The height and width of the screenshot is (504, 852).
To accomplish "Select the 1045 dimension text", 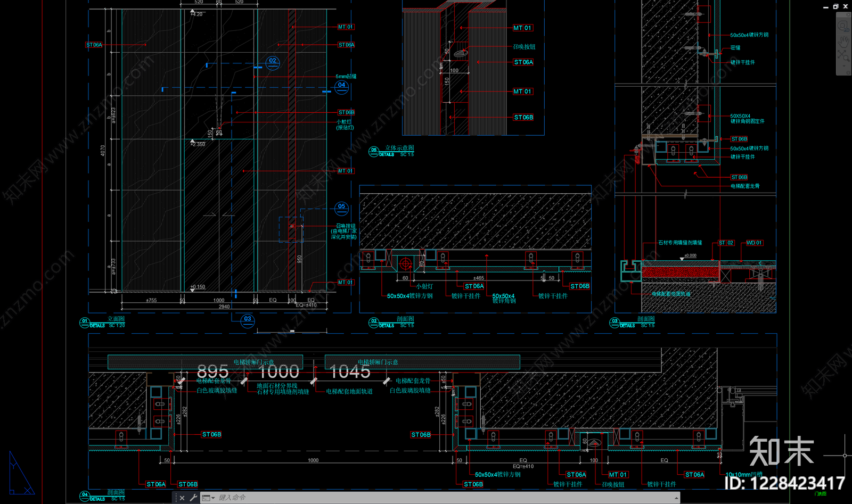I will click(x=350, y=371).
